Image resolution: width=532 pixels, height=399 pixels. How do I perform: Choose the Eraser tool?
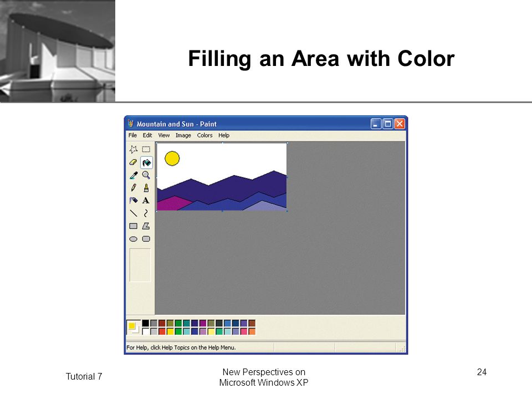(134, 162)
